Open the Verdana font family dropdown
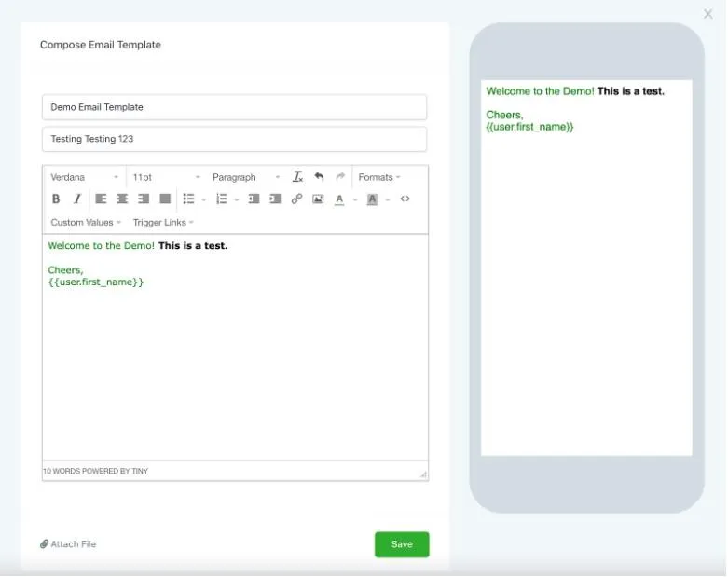Image resolution: width=728 pixels, height=577 pixels. tap(84, 177)
